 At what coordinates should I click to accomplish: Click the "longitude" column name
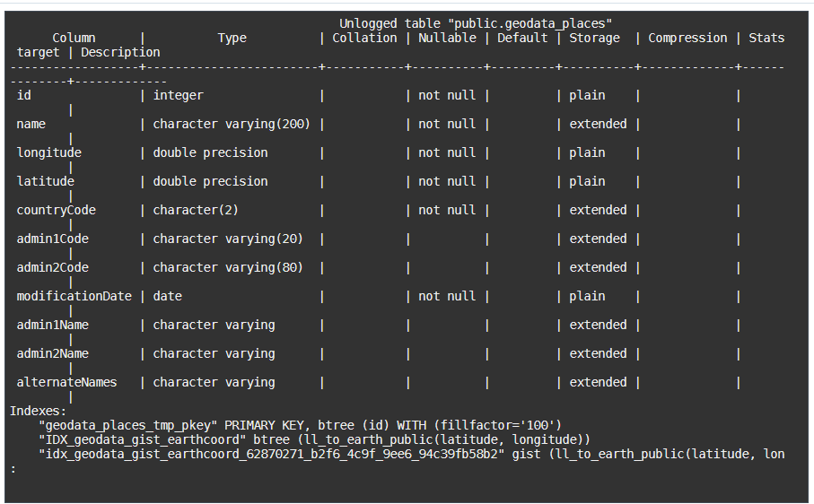click(48, 152)
